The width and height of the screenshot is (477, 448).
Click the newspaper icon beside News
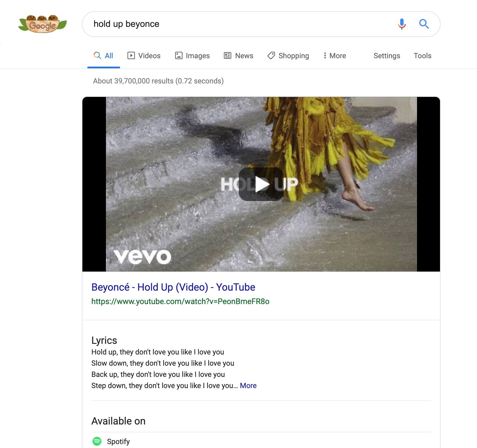pyautogui.click(x=227, y=55)
